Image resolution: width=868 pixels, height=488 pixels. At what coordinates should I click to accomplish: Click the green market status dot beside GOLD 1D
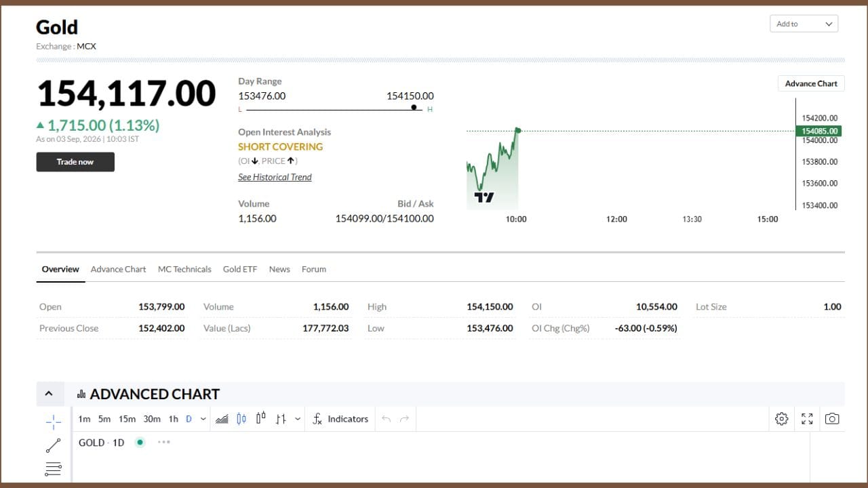coord(140,443)
